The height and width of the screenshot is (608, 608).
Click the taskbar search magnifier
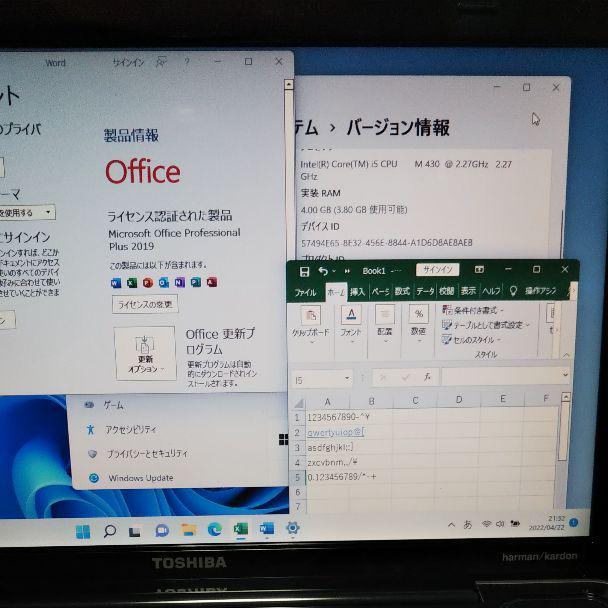(x=110, y=530)
